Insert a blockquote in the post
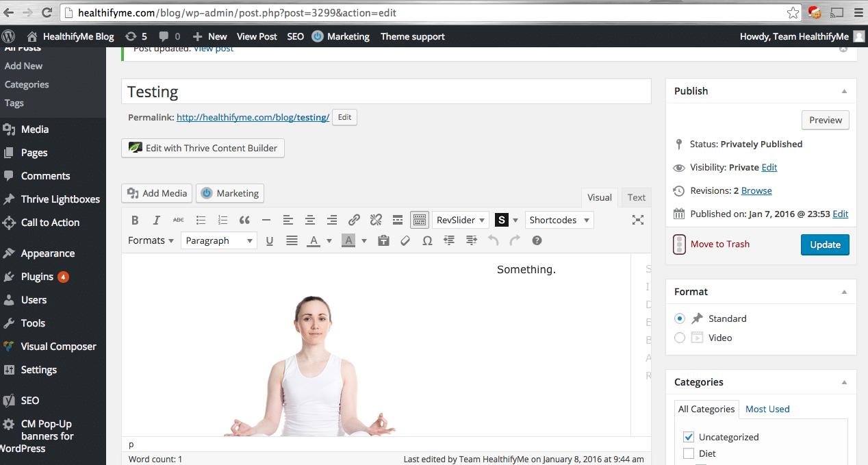The image size is (868, 465). tap(244, 220)
